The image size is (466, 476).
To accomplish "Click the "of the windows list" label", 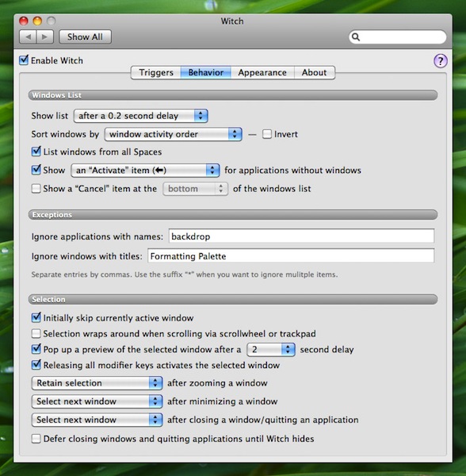I will point(272,189).
